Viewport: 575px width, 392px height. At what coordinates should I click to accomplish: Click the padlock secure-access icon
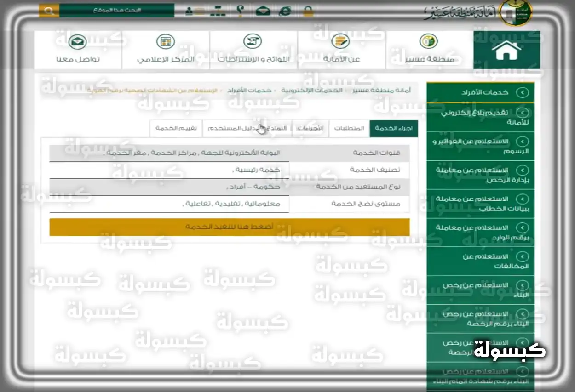point(308,11)
